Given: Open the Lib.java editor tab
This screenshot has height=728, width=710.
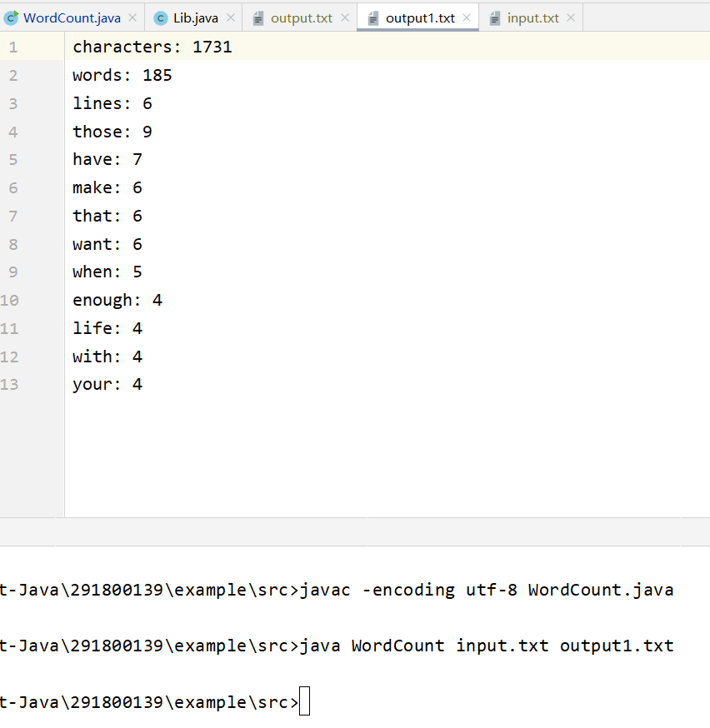Looking at the screenshot, I should pos(196,17).
